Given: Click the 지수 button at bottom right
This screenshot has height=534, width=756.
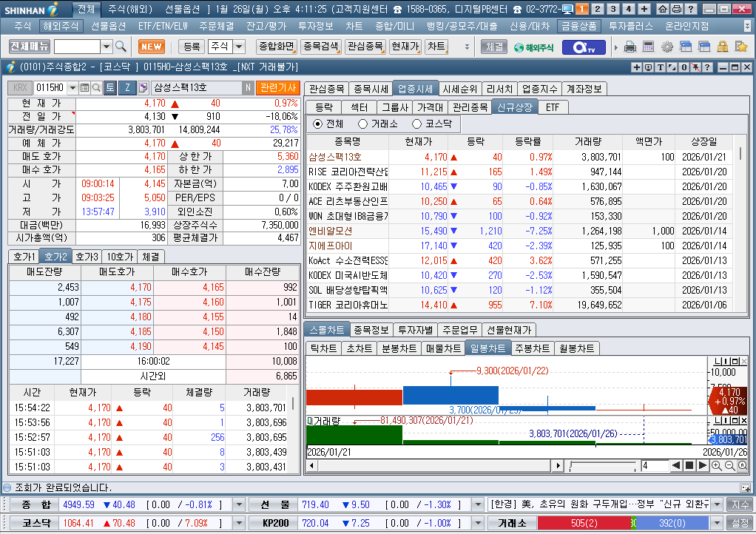Looking at the screenshot, I should [x=740, y=504].
